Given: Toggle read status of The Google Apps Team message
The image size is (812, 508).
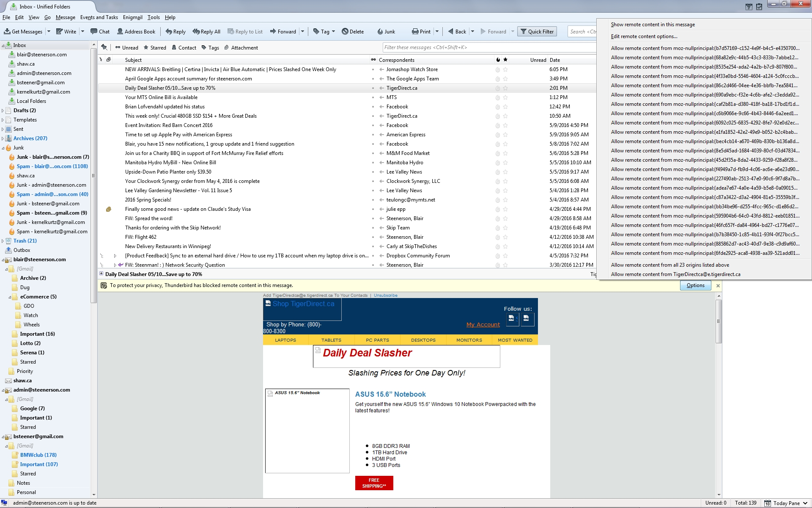Looking at the screenshot, I should 373,79.
